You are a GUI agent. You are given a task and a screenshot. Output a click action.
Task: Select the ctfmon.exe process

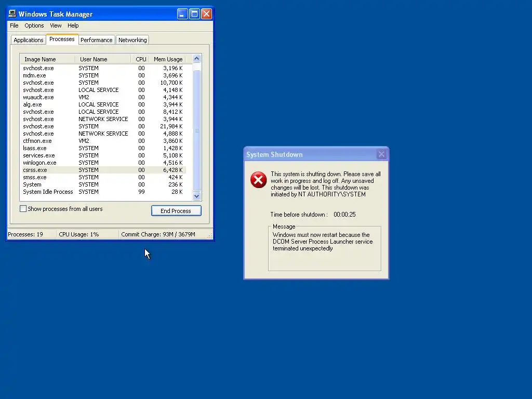(x=103, y=141)
